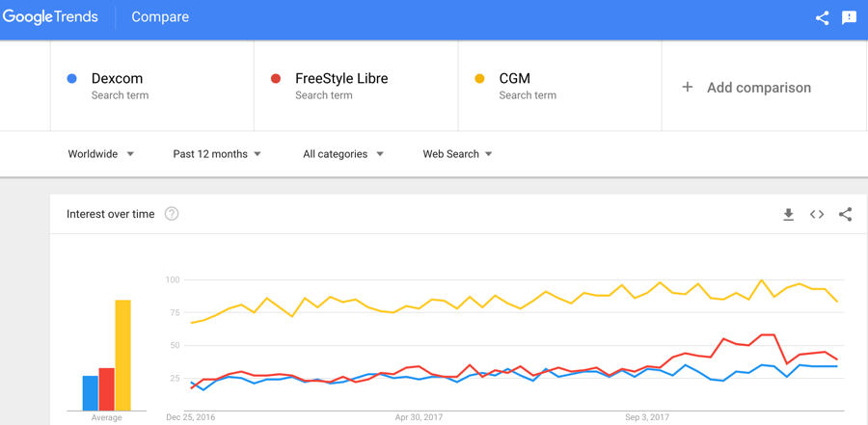Click the red FreeStyle Libre average bar

click(x=107, y=389)
